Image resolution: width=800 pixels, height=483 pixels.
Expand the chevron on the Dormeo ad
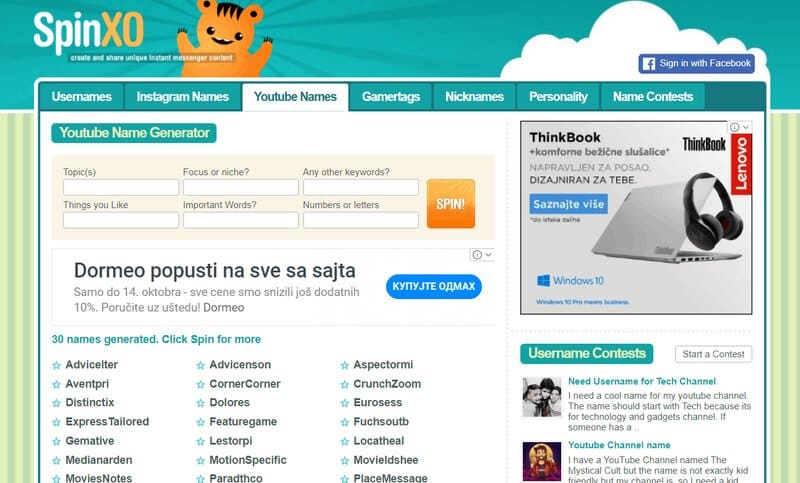pyautogui.click(x=488, y=255)
